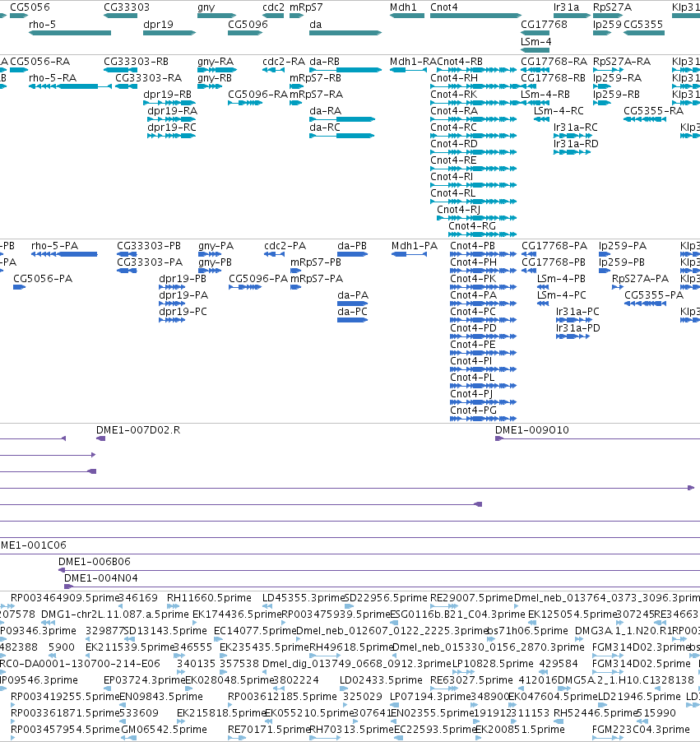Viewport: 700px width, 742px height.
Task: Select transcript Ip259-RB
Action: coord(616,94)
